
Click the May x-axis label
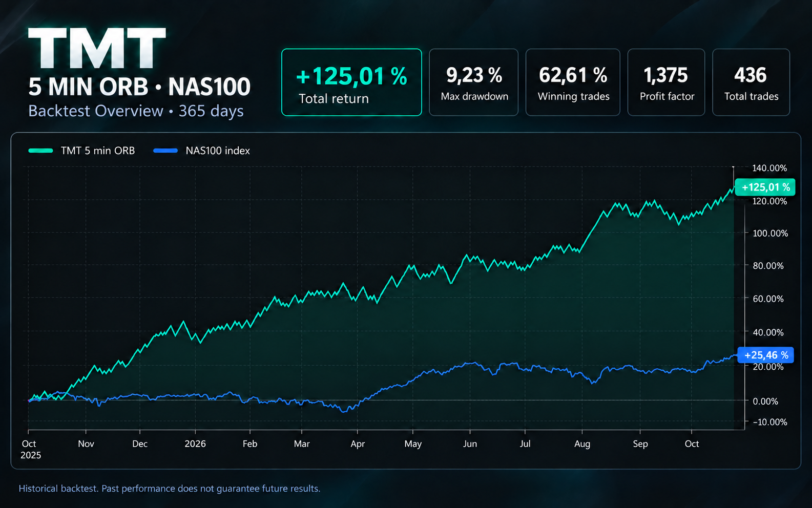(413, 444)
